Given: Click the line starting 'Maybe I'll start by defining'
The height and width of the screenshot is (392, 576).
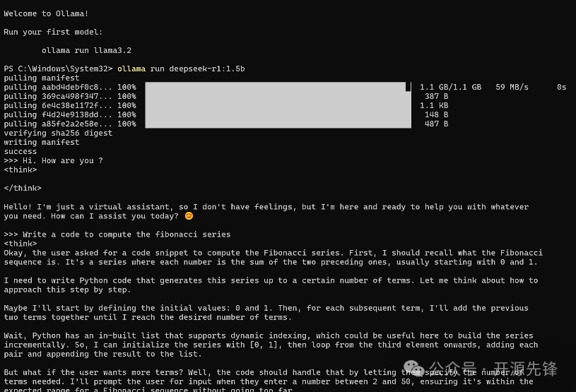Looking at the screenshot, I should tap(266, 308).
